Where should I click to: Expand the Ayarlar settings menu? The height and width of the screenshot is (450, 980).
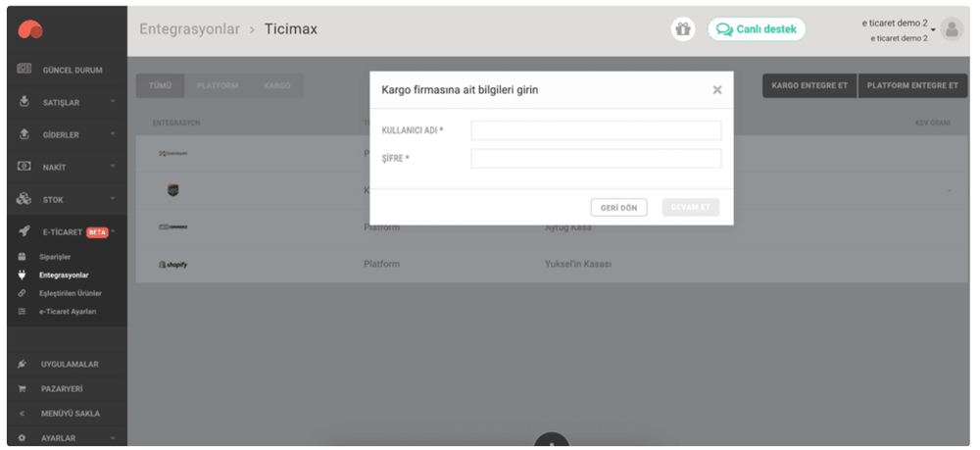(x=59, y=437)
